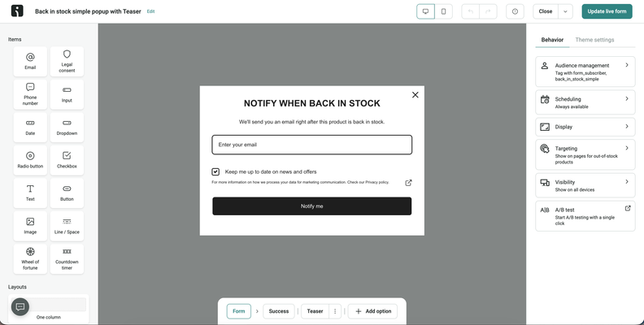The height and width of the screenshot is (325, 644).
Task: Add a Text item
Action: click(x=30, y=193)
